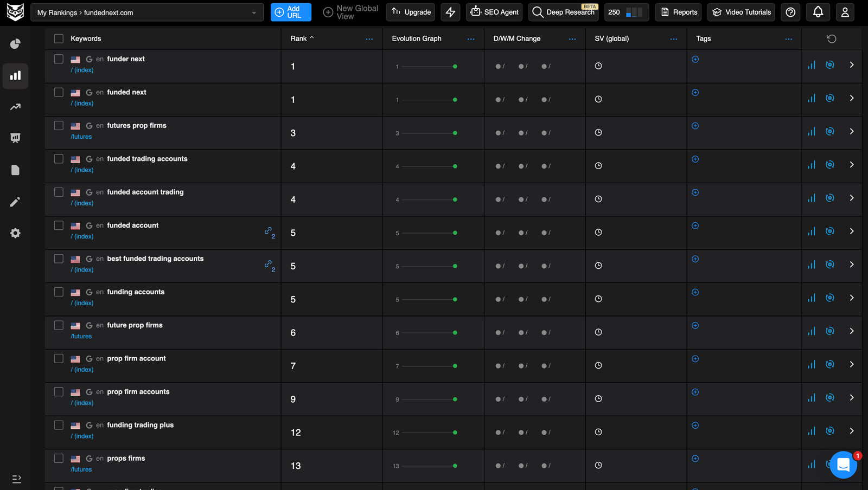Open settings gear in the left sidebar
Screen dimensions: 868x490
point(15,233)
